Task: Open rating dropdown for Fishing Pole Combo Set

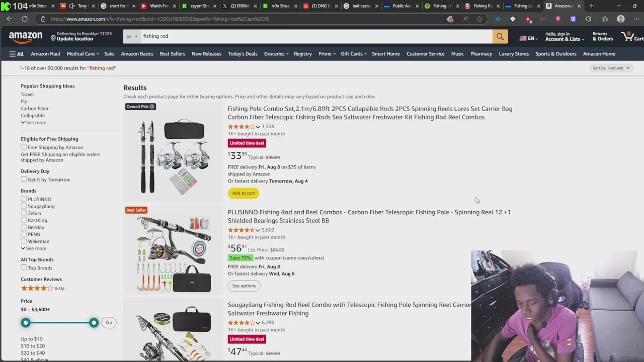Action: click(258, 127)
